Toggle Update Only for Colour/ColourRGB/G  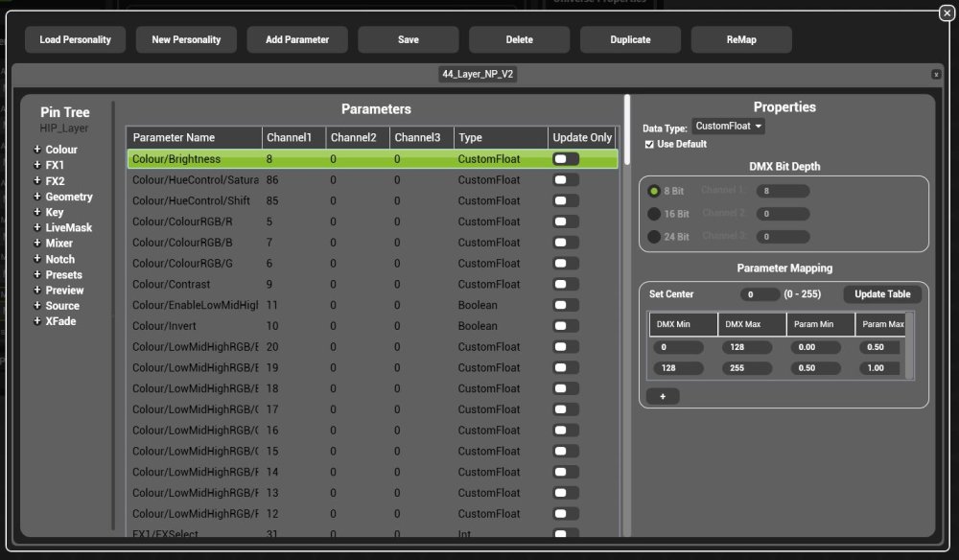[x=566, y=264]
